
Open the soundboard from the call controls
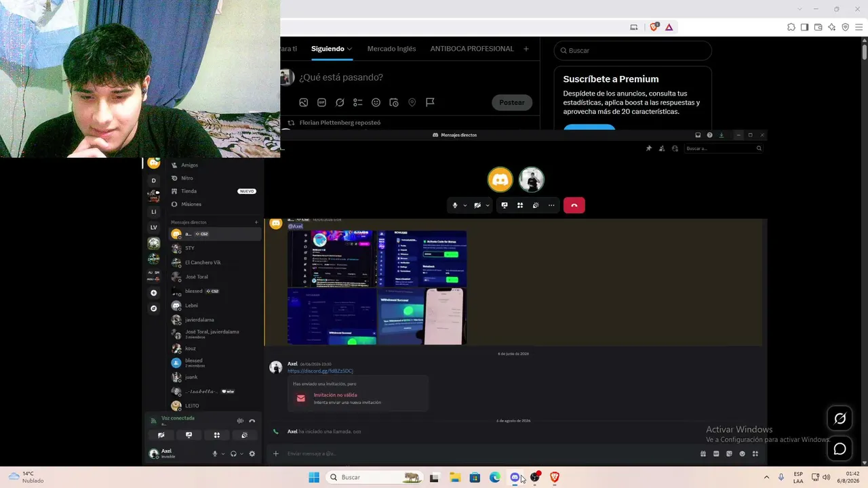(x=536, y=205)
